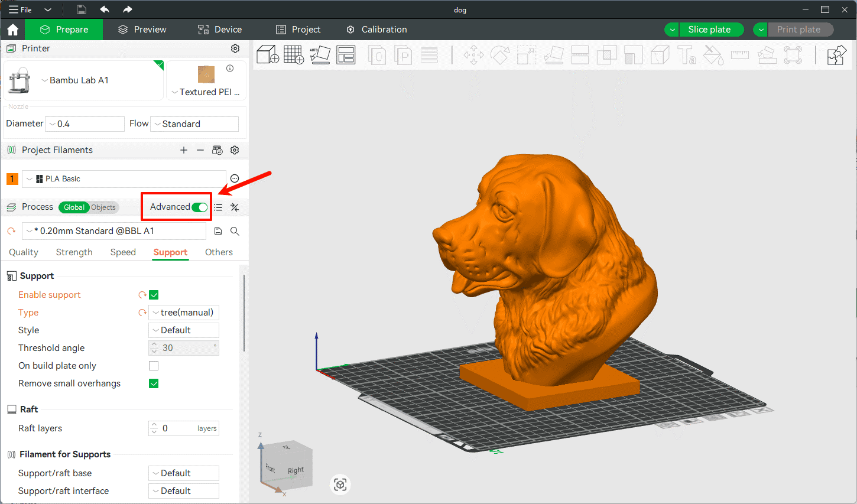Switch to the Preview tab

142,30
